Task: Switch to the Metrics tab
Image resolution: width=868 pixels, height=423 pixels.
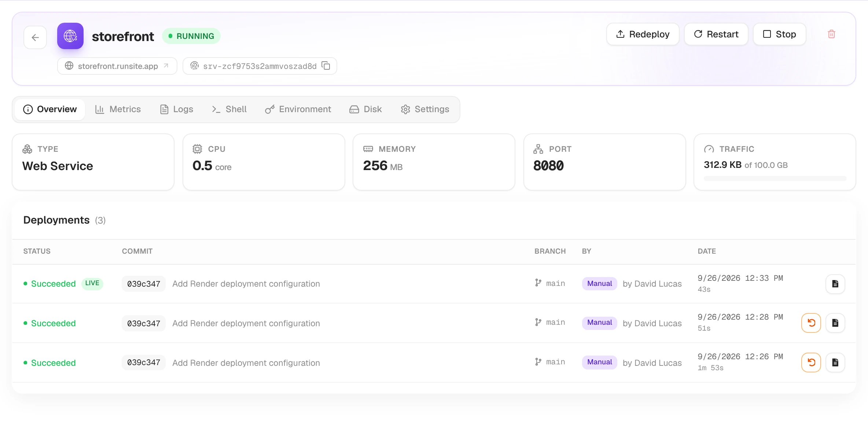Action: click(118, 109)
